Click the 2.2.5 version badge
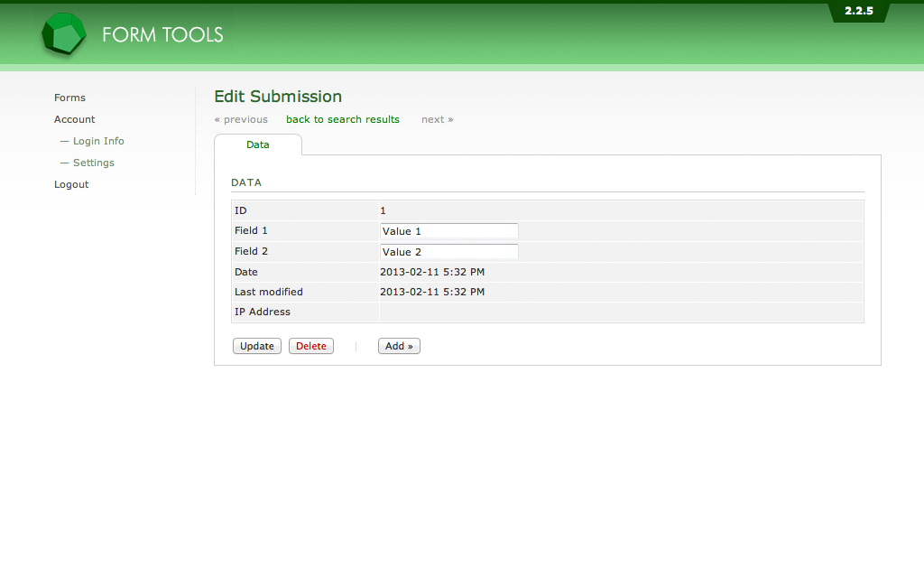 (x=858, y=12)
